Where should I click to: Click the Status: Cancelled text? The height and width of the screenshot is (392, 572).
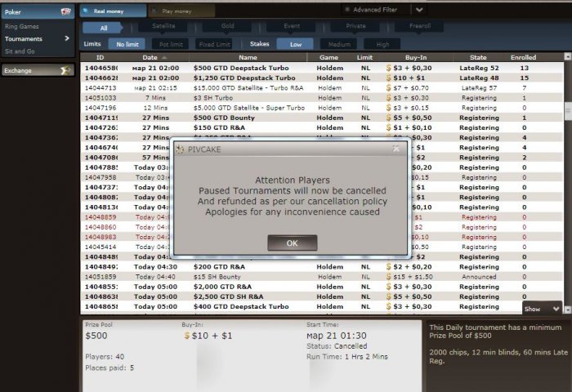coord(337,346)
